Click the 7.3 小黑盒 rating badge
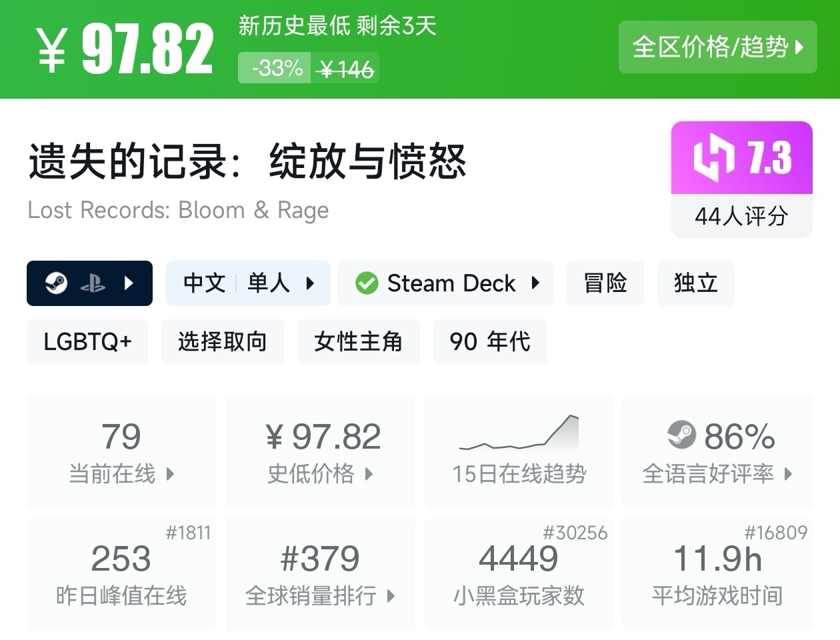 pos(742,158)
